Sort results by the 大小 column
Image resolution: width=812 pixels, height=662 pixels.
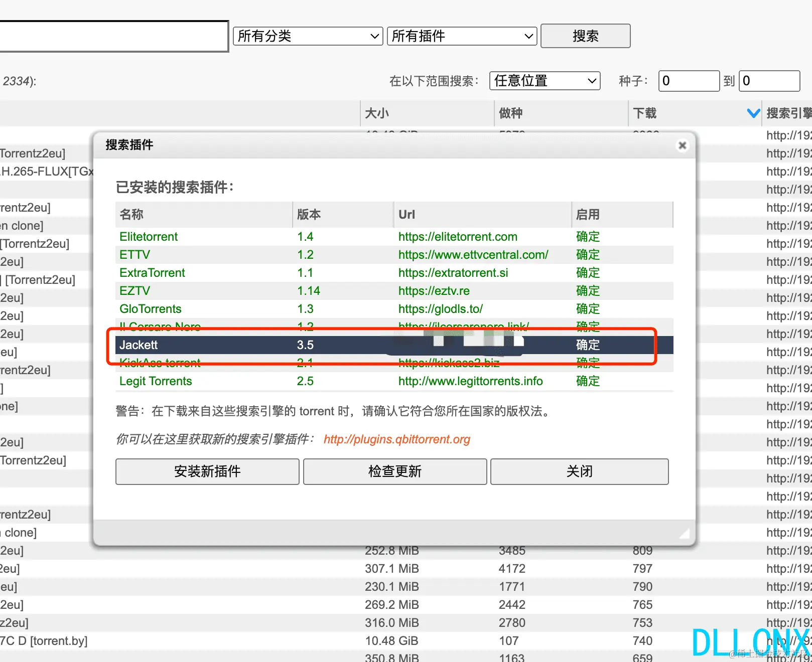(x=427, y=113)
